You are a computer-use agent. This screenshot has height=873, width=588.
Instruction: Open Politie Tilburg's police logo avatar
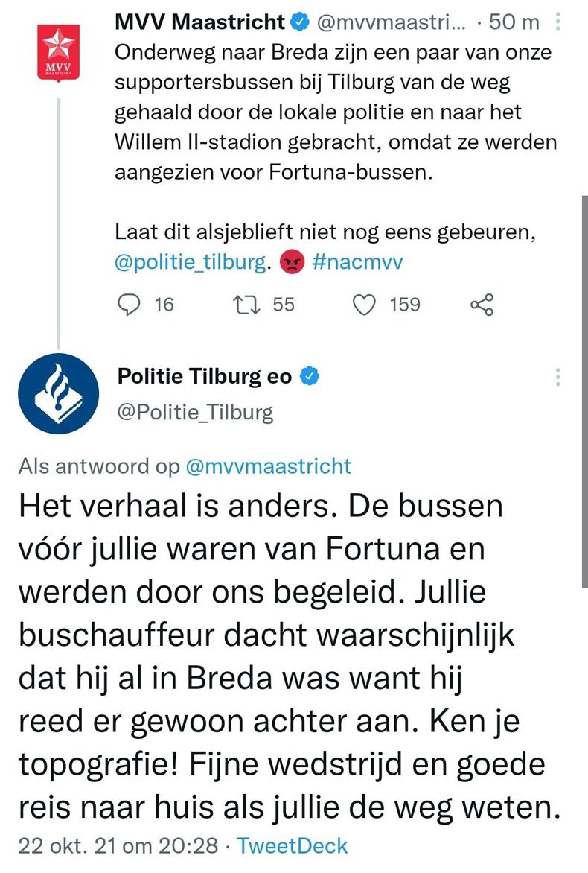(x=58, y=393)
